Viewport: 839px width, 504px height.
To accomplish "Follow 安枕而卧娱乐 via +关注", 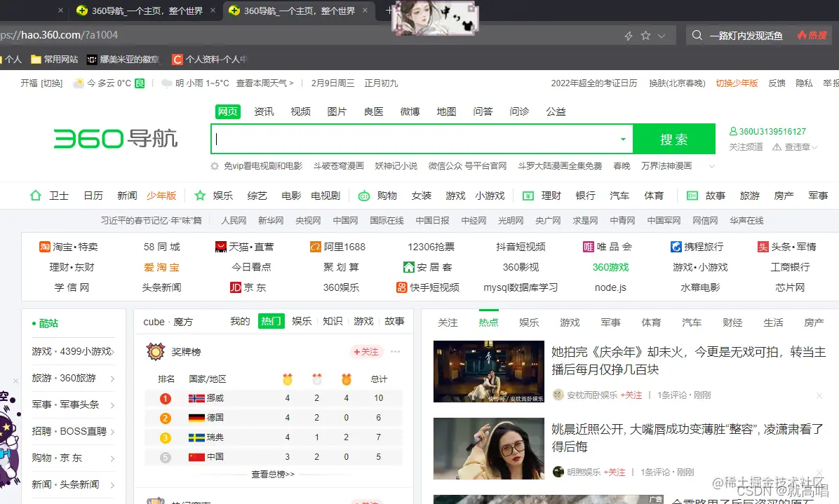I will click(631, 395).
